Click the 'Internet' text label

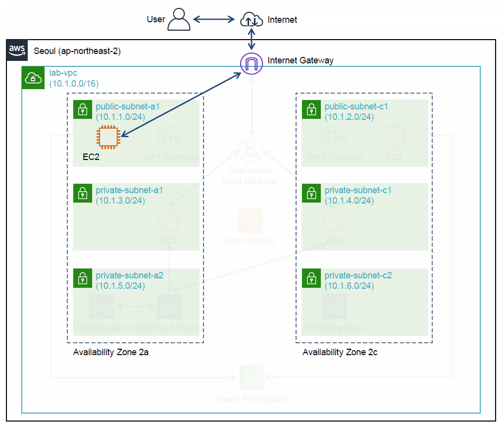coord(282,20)
